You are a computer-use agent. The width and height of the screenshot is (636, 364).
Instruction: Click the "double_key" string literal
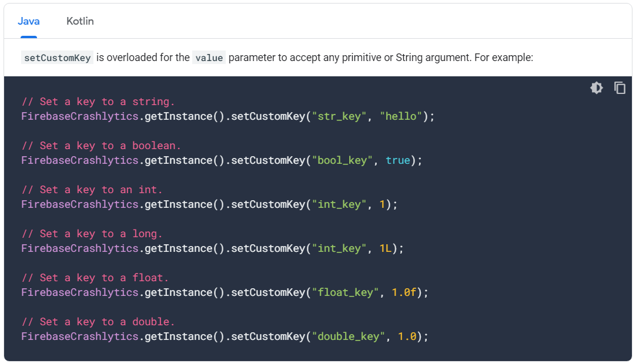point(348,336)
